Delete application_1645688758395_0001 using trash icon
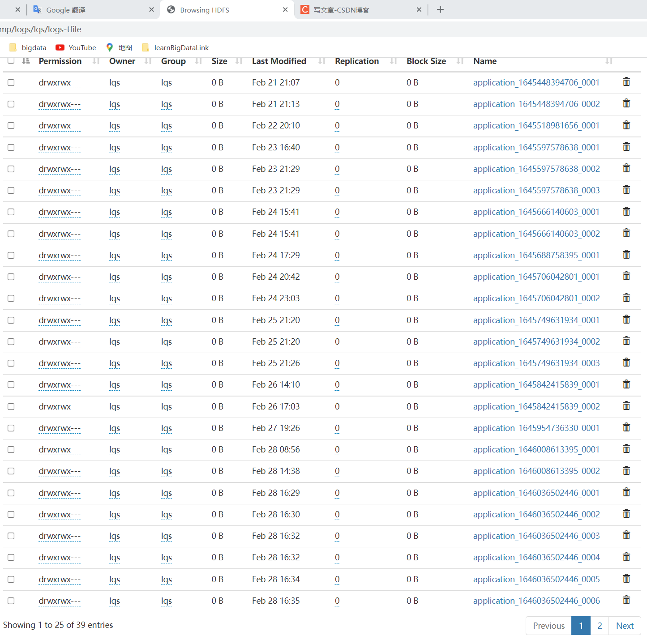This screenshot has height=644, width=647. click(626, 255)
